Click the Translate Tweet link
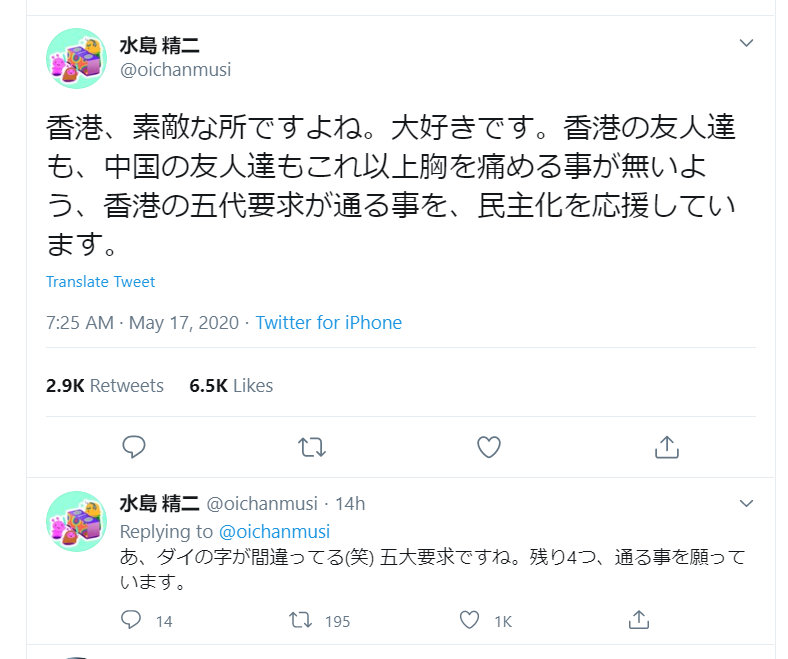Image resolution: width=788 pixels, height=659 pixels. pos(100,282)
